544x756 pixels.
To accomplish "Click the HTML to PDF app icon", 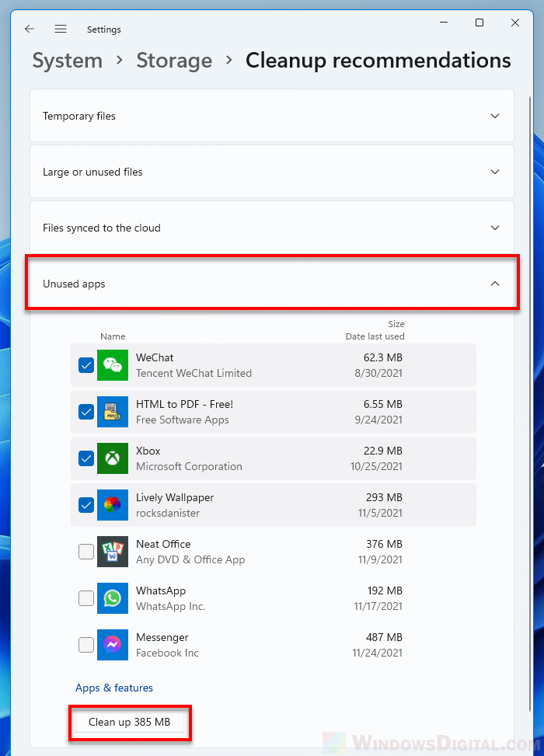I will point(113,412).
